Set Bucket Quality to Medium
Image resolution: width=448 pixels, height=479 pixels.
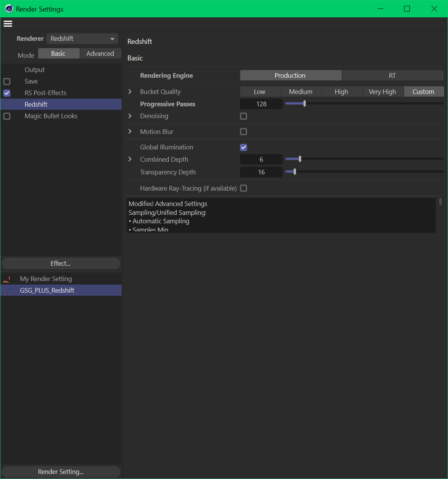click(301, 92)
